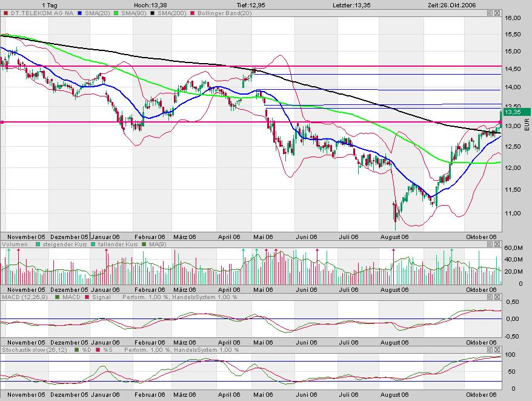Close the Volumen indicator panel
Screen dimensions: 532x401
(x=497, y=244)
